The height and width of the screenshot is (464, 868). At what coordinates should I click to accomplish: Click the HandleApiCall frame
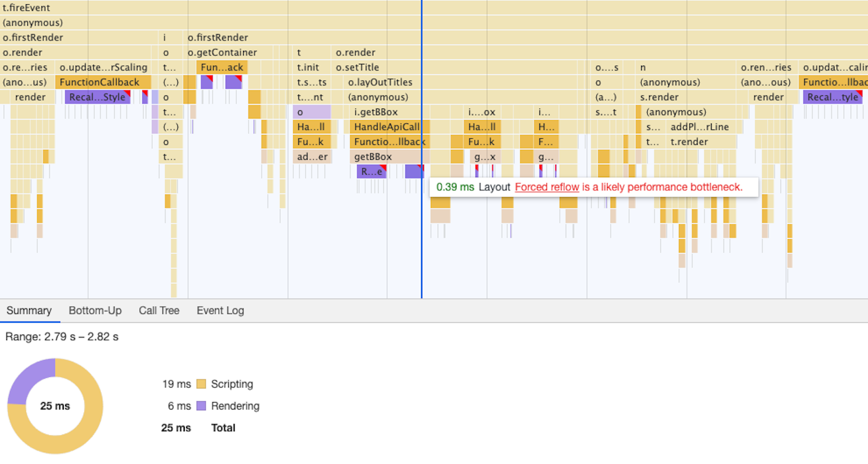(384, 126)
